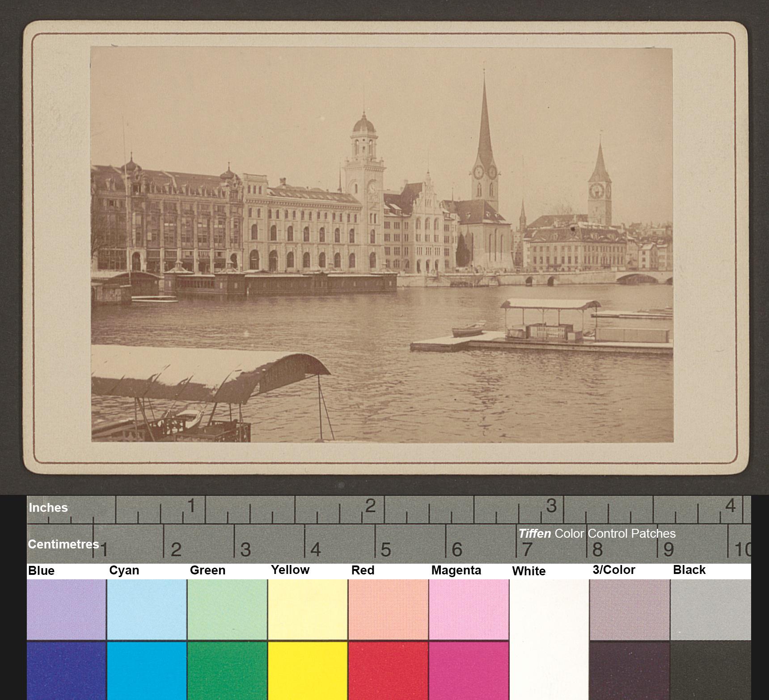
Task: Pick the dark 3/Color patch in lower row
Action: click(x=630, y=671)
